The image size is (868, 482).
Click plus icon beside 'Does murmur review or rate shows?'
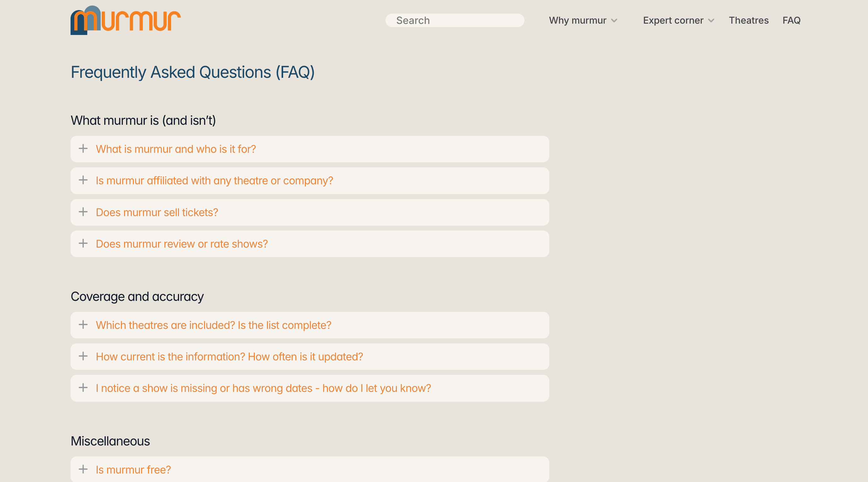[83, 243]
